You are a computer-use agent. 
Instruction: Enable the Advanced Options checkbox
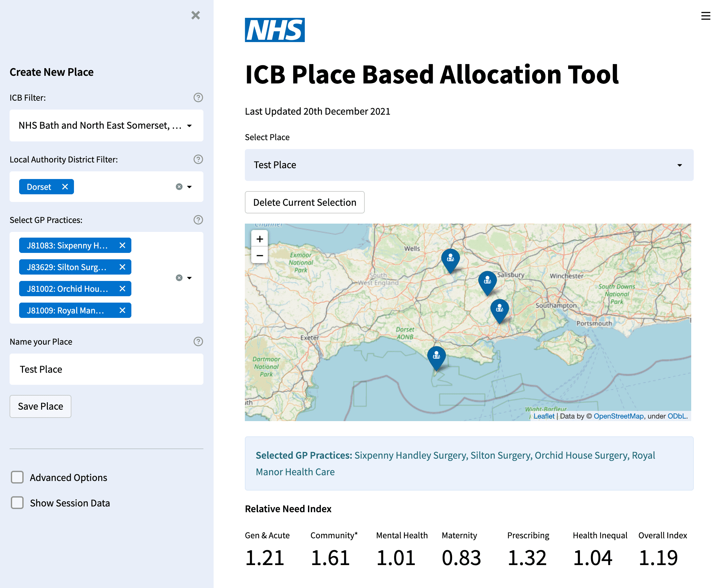(17, 477)
